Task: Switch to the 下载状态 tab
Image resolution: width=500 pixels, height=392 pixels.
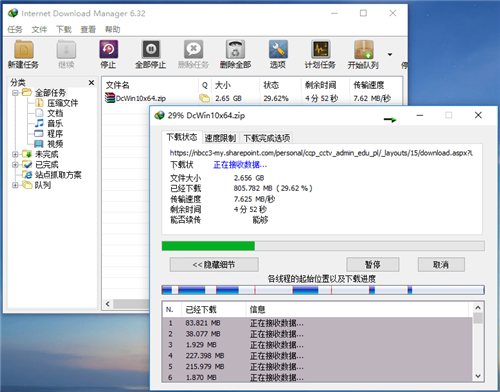Action: [182, 137]
